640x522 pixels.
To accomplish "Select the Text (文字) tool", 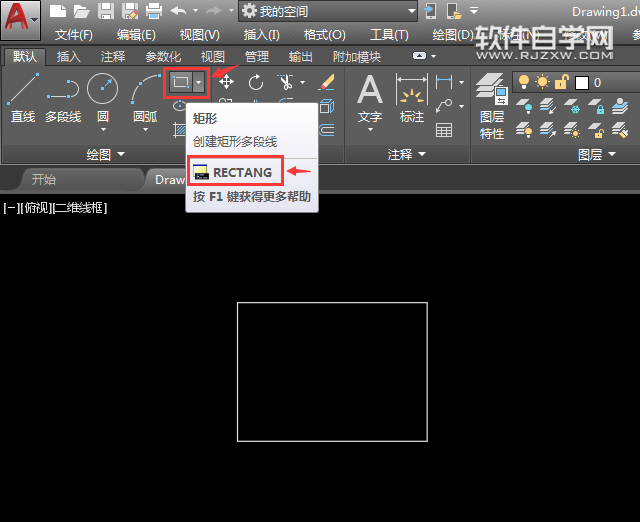I will [370, 98].
